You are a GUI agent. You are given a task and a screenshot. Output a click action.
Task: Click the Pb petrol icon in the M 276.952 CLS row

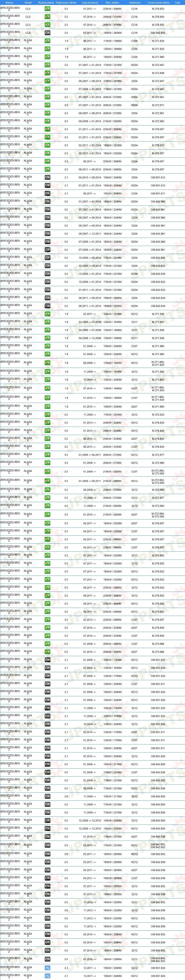(x=47, y=9)
